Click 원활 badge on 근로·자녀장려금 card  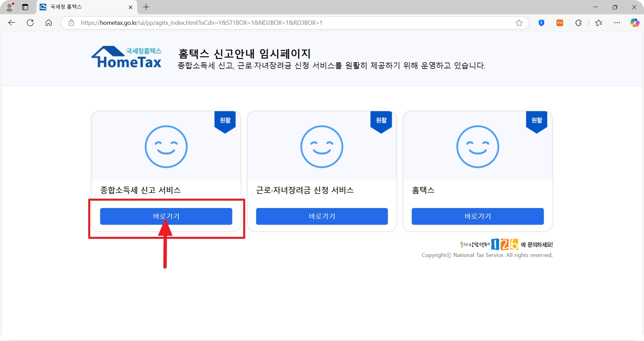tap(381, 122)
